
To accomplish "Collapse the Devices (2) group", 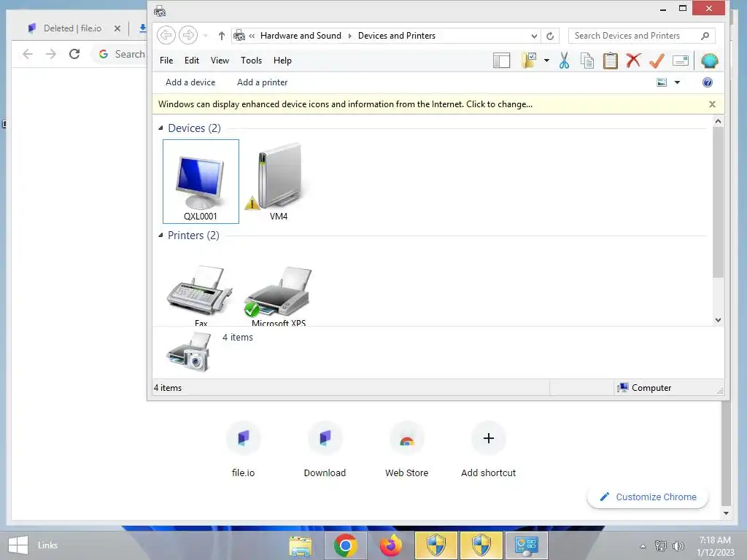I will [160, 128].
